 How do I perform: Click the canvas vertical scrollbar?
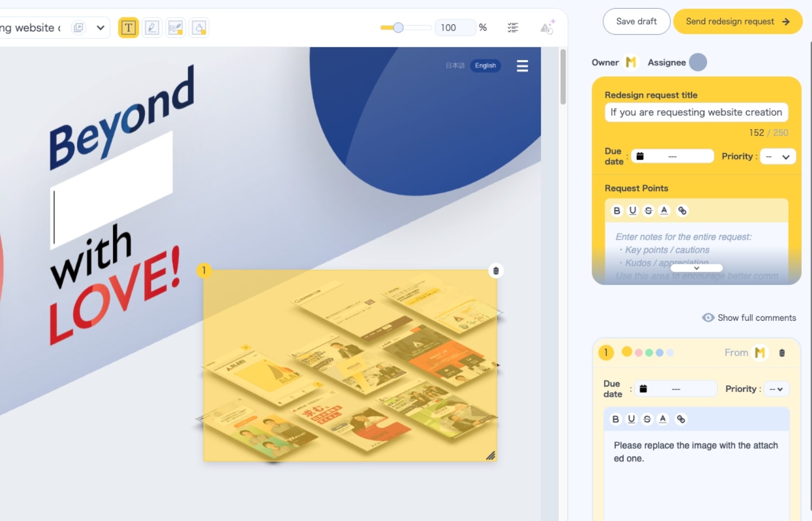563,77
